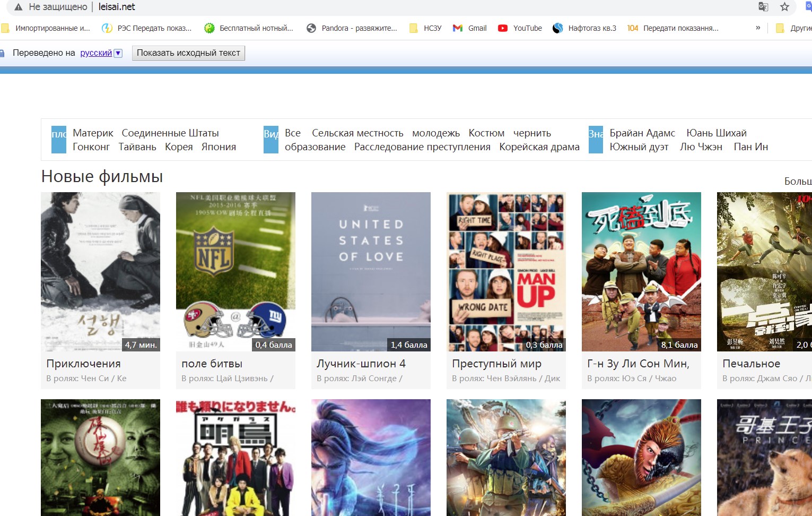Show more bookmarks with the chevron
This screenshot has height=516, width=812.
tap(758, 28)
